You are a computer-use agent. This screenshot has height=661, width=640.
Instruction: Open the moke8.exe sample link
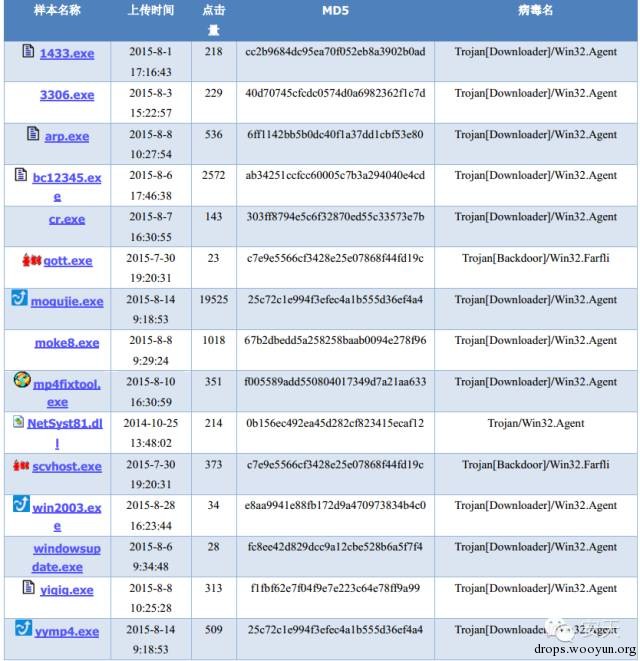point(67,343)
